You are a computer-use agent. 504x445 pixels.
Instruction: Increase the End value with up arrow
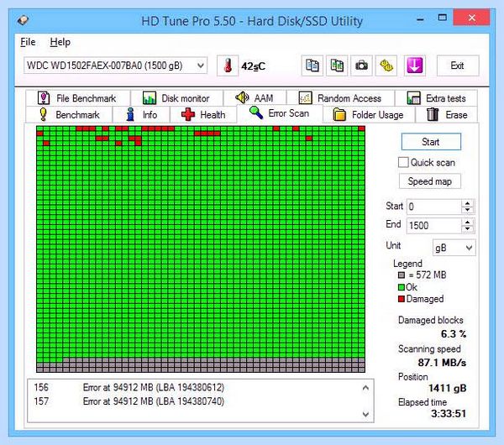467,222
